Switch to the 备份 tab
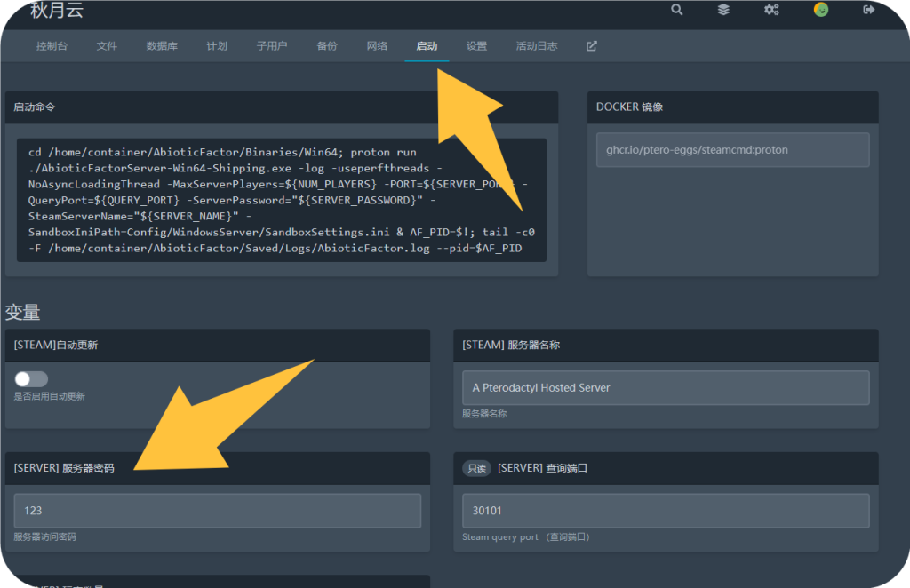 (327, 46)
